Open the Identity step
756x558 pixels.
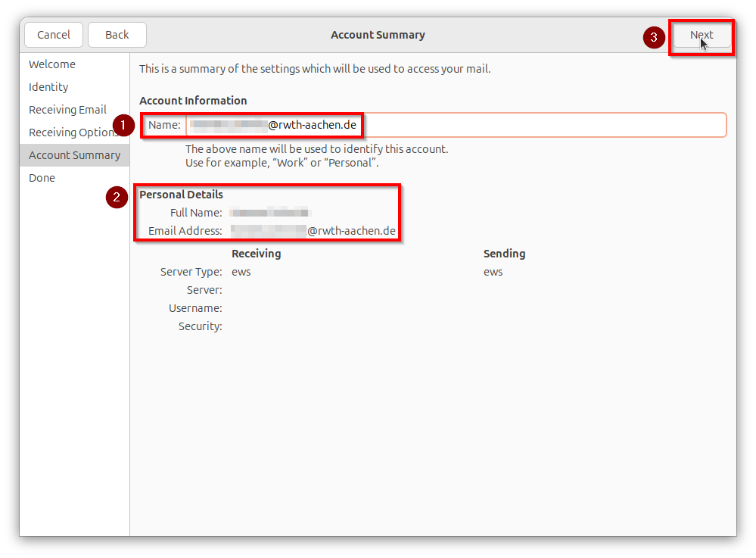pos(48,87)
